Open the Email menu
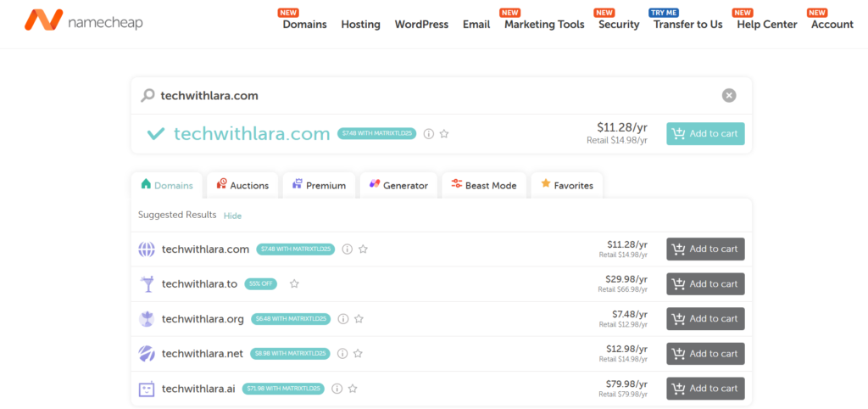Viewport: 868px width, 409px height. [x=476, y=25]
